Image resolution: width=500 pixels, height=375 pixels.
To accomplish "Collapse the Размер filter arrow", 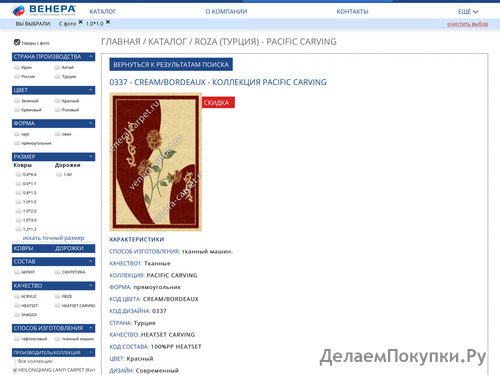I will click(91, 157).
